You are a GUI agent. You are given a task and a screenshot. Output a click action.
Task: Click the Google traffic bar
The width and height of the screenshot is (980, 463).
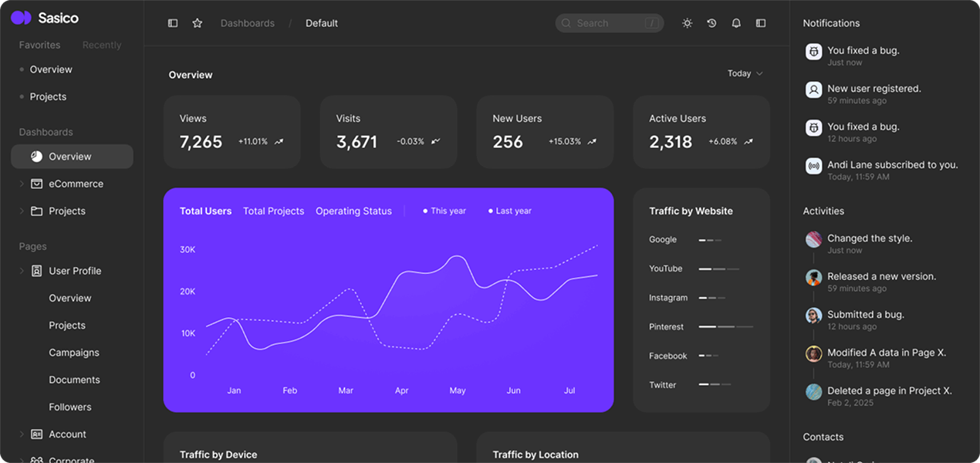[x=710, y=240]
